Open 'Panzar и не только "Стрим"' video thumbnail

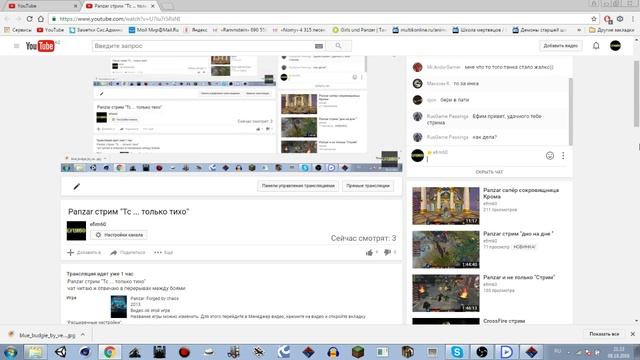click(446, 293)
